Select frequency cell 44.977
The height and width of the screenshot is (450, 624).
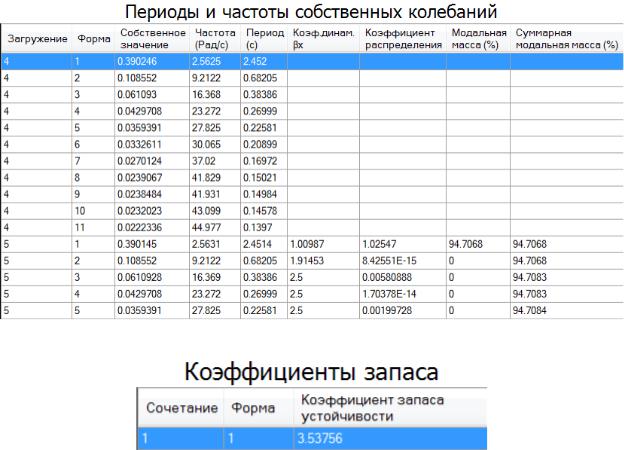[x=215, y=228]
